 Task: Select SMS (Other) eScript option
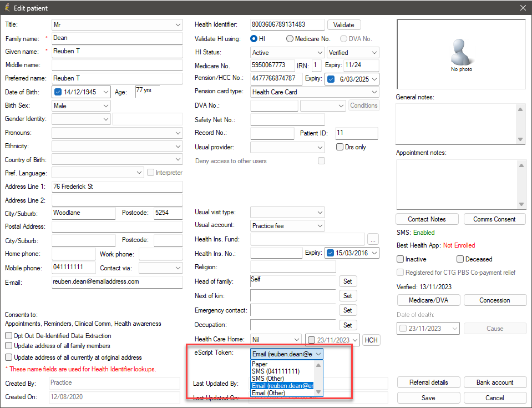[282, 379]
